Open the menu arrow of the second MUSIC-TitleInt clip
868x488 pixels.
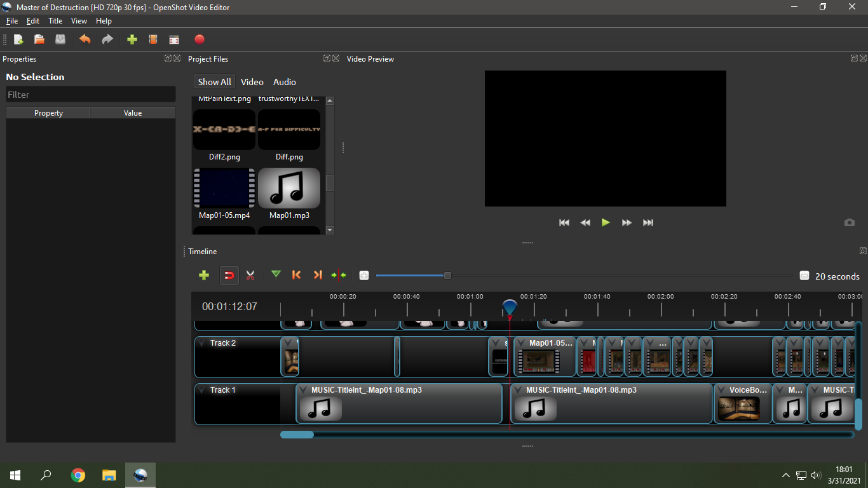pos(519,390)
